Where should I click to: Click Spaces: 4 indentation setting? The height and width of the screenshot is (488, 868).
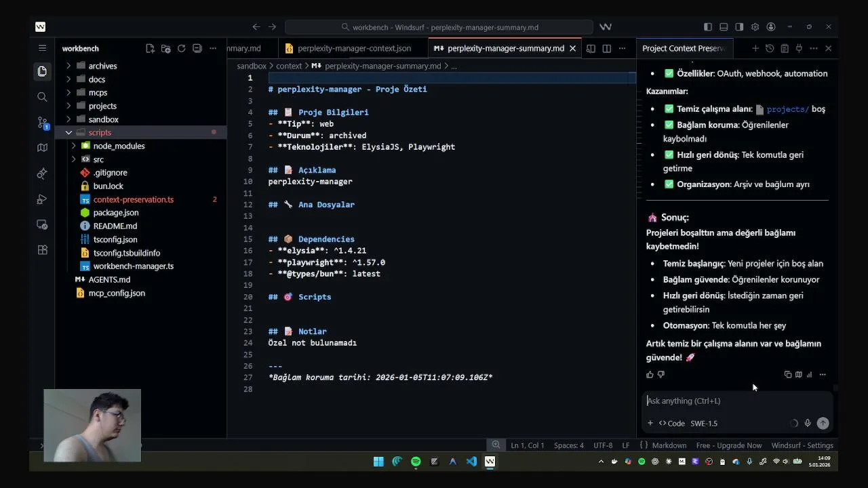[568, 445]
